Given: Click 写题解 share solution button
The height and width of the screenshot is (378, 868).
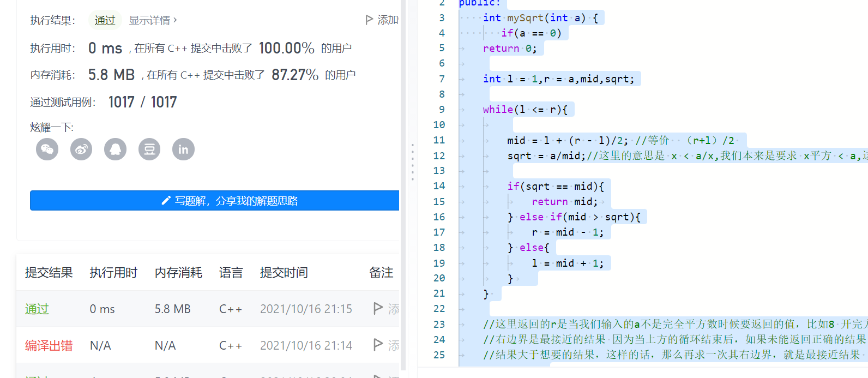Looking at the screenshot, I should (215, 201).
